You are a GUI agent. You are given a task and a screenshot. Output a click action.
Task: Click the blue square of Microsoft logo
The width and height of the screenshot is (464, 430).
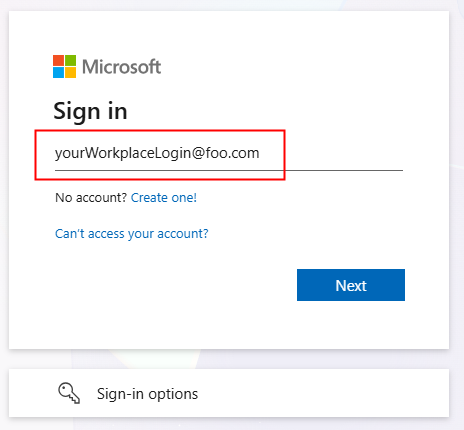point(58,72)
